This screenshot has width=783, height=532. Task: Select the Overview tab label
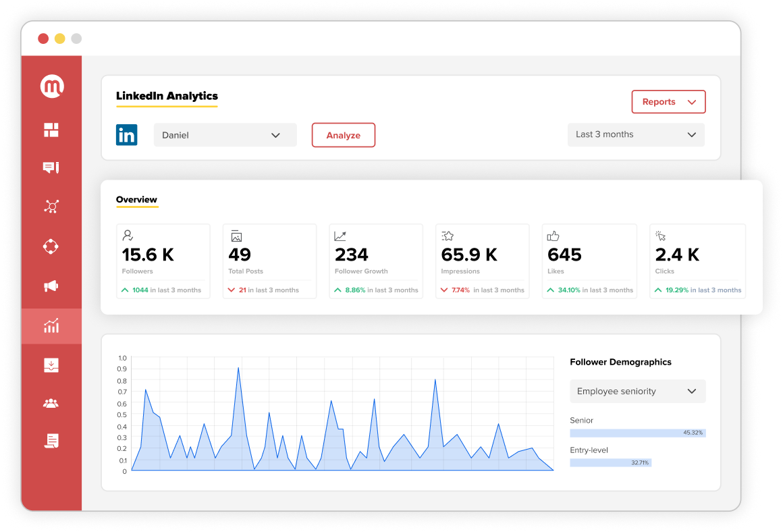coord(136,199)
